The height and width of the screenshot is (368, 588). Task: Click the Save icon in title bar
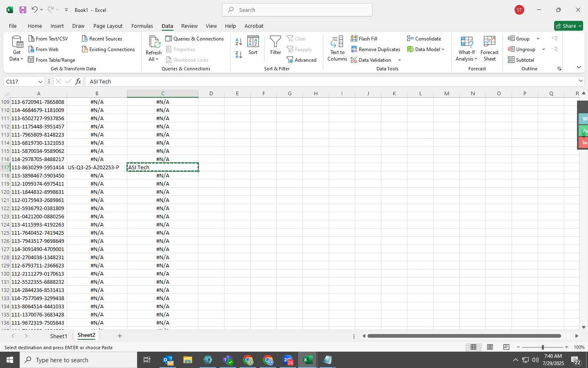[x=23, y=10]
